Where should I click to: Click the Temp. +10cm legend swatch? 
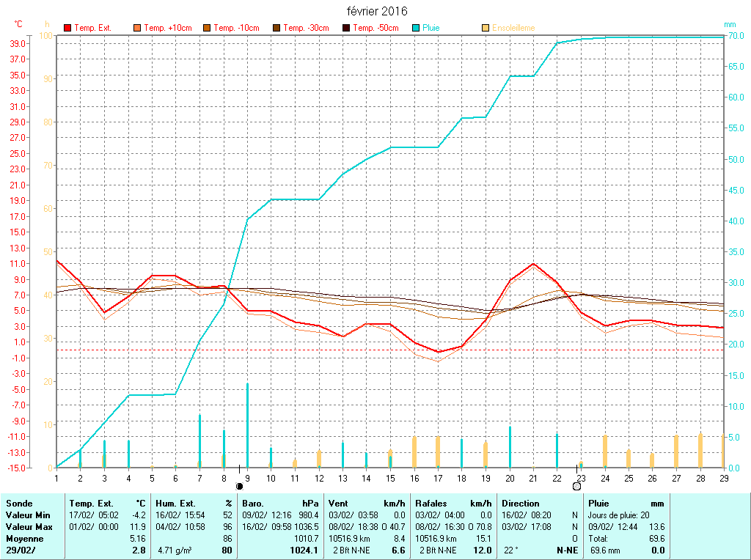click(x=137, y=28)
